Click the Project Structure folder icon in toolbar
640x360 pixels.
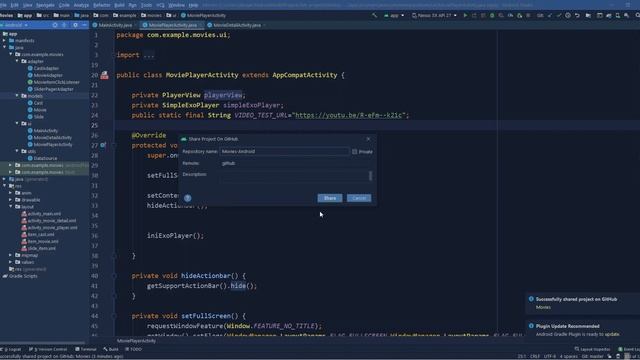coord(588,16)
